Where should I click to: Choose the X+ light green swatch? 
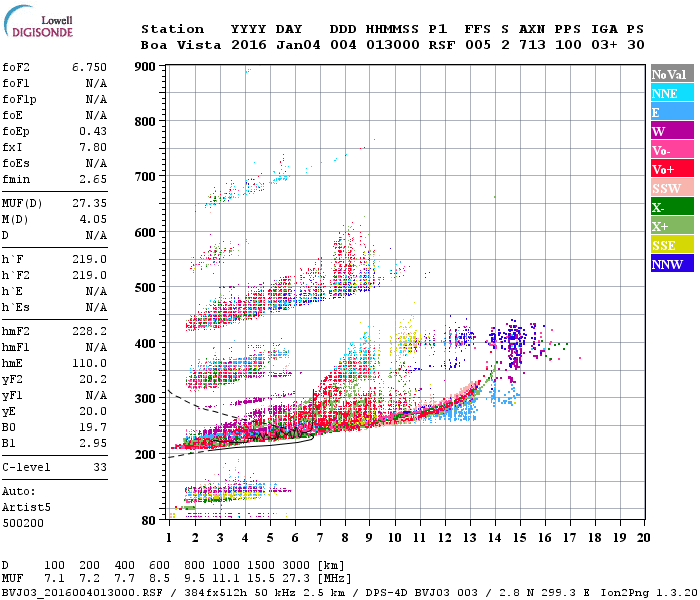[672, 226]
